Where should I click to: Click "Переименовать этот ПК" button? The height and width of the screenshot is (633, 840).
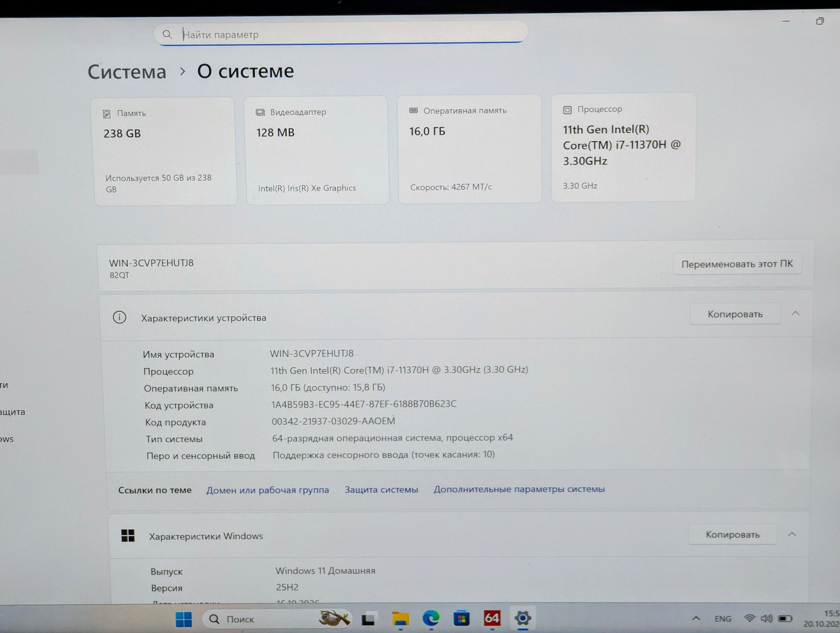click(737, 264)
